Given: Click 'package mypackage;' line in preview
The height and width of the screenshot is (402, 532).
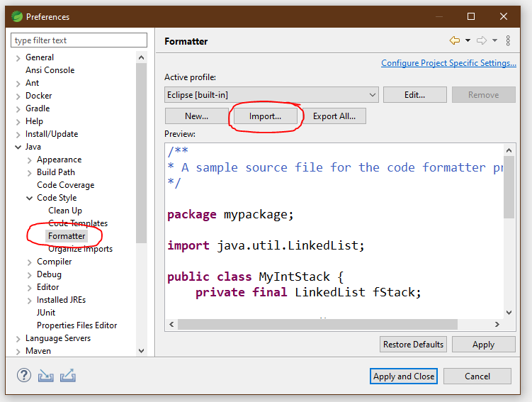Looking at the screenshot, I should [x=230, y=215].
